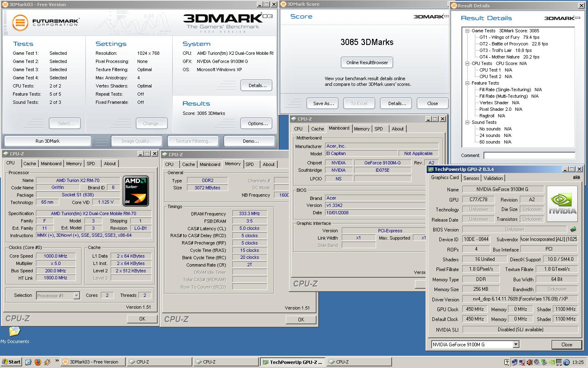
Task: Click the network computers tray icon
Action: coord(514,362)
